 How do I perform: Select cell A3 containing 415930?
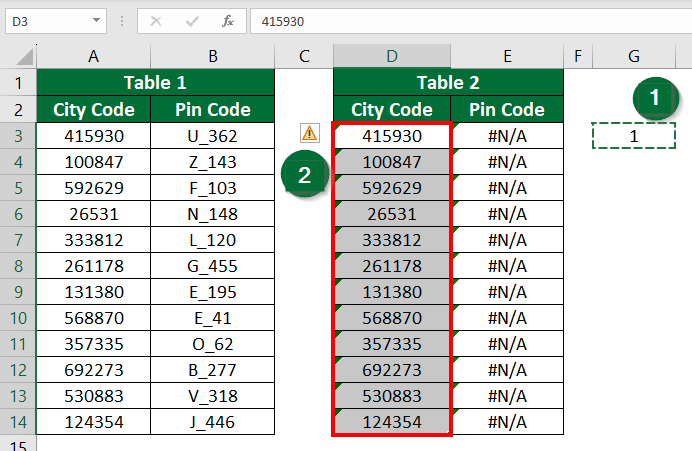(x=94, y=136)
